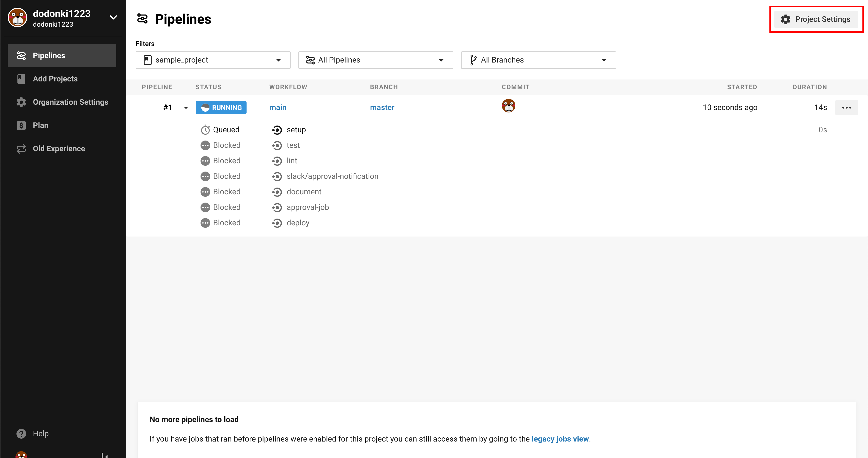Click the Pipelines sidebar icon
Viewport: 868px width, 458px height.
(21, 56)
